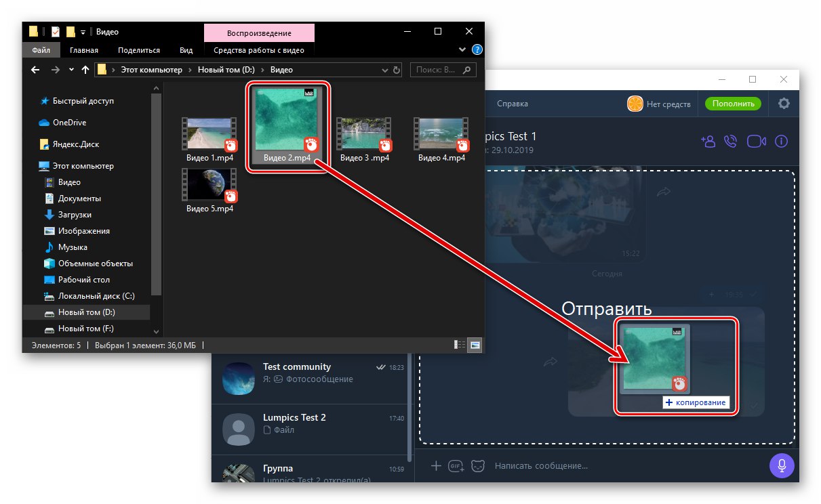Image resolution: width=821 pixels, height=504 pixels.
Task: Click the Back arrow in Explorer
Action: 36,70
